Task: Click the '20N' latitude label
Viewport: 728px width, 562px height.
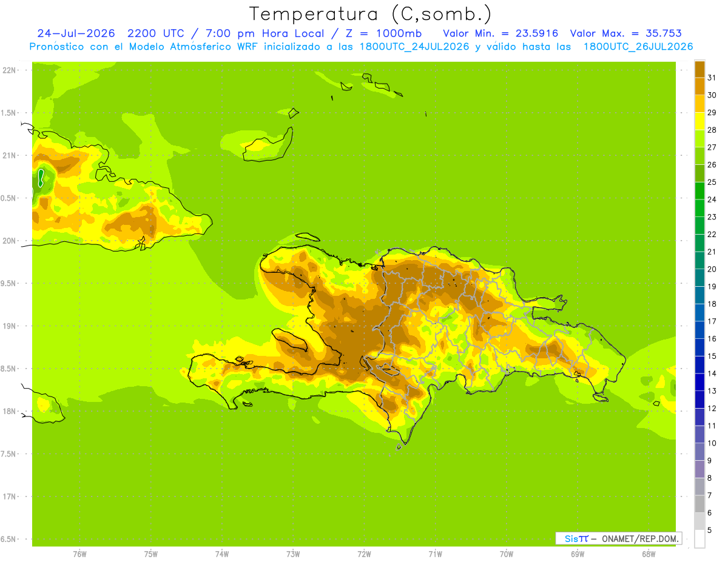Action: (x=10, y=241)
